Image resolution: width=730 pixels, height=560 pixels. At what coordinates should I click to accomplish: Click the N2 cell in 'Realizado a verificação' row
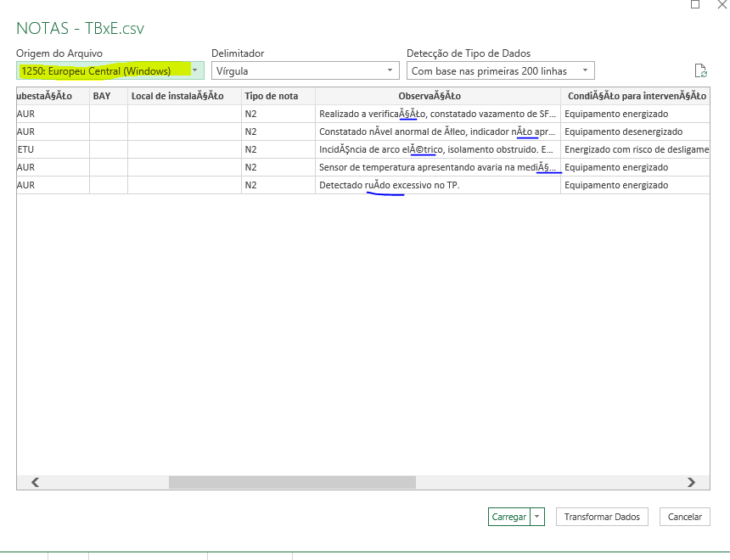point(278,114)
